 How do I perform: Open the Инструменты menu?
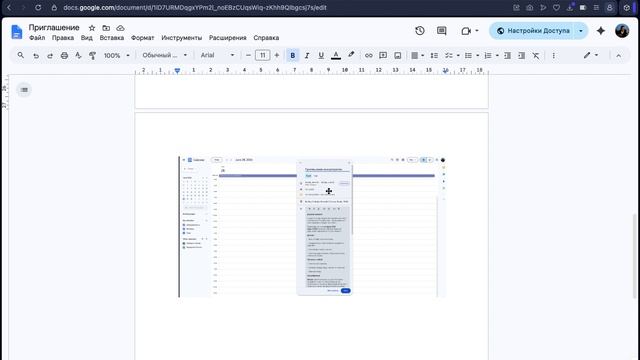tap(182, 38)
